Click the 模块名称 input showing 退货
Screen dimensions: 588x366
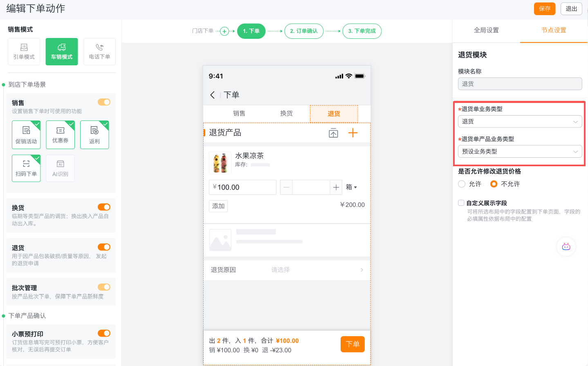(x=520, y=83)
